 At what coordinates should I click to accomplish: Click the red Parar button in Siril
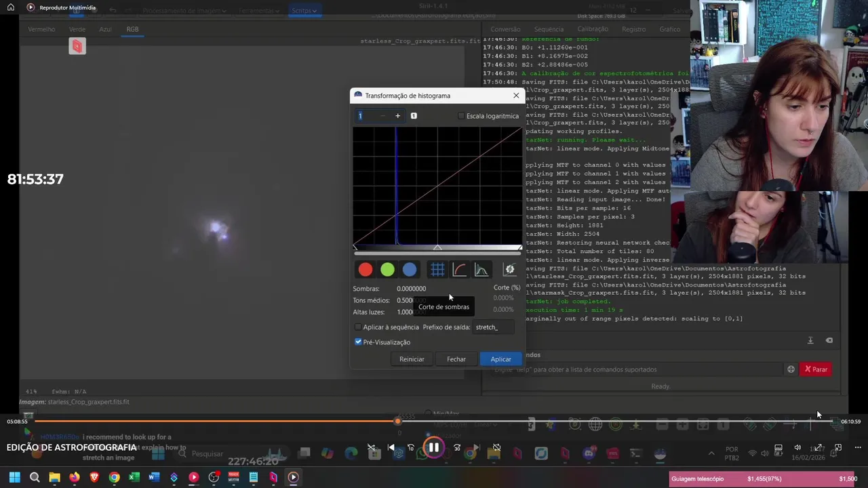(815, 369)
